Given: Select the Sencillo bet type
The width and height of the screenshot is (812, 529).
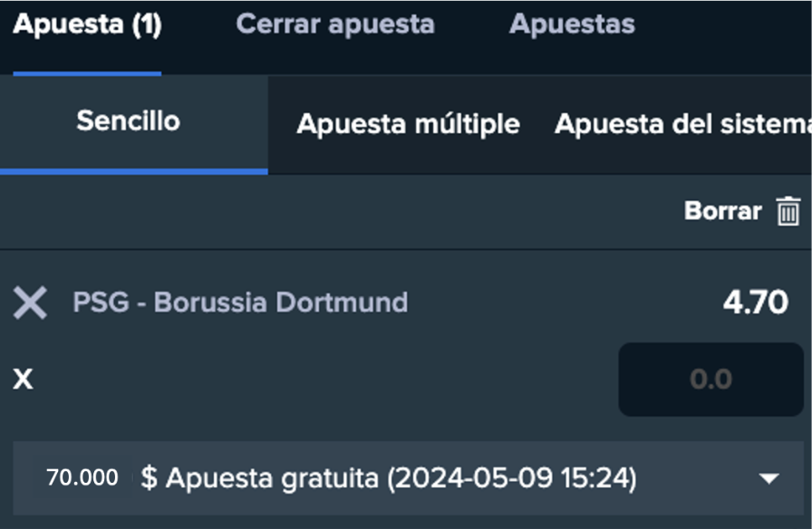Looking at the screenshot, I should pyautogui.click(x=129, y=121).
